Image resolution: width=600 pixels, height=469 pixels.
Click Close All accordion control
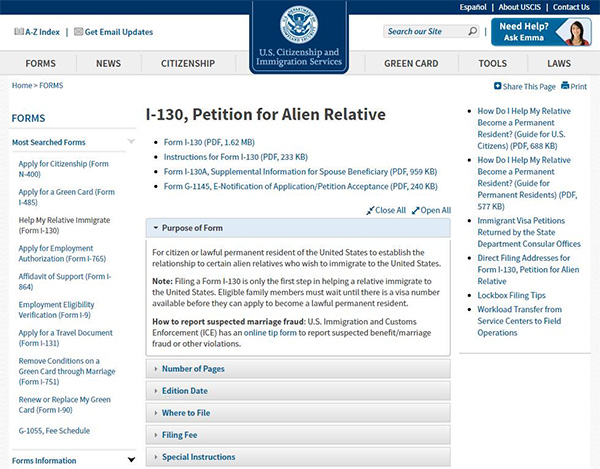pos(386,210)
